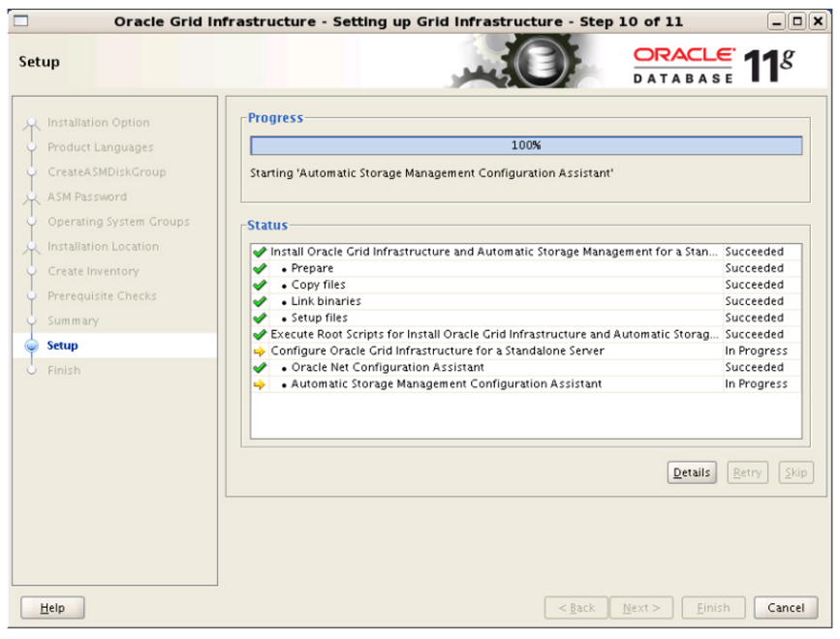Select 'Oracle Net Configuration Assistant' row
The height and width of the screenshot is (639, 840).
[526, 368]
